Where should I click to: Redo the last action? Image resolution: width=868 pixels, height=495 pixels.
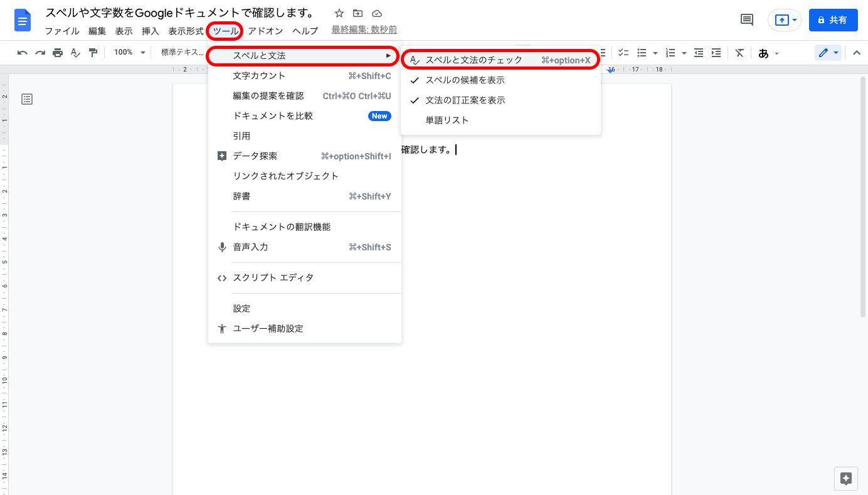pos(40,53)
